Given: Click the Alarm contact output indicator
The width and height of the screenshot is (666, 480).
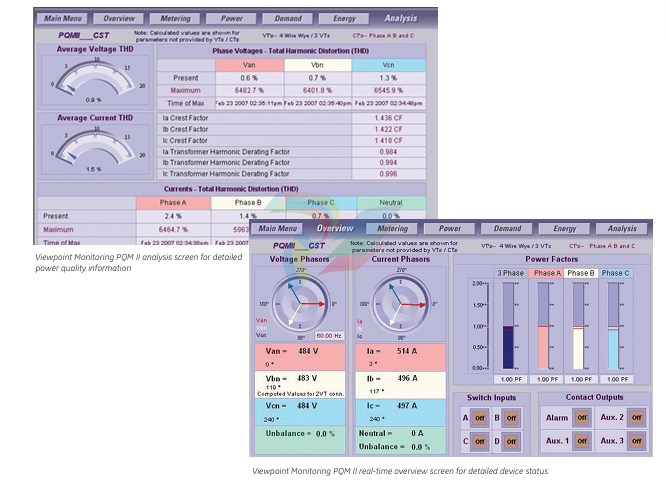Looking at the screenshot, I should click(582, 417).
